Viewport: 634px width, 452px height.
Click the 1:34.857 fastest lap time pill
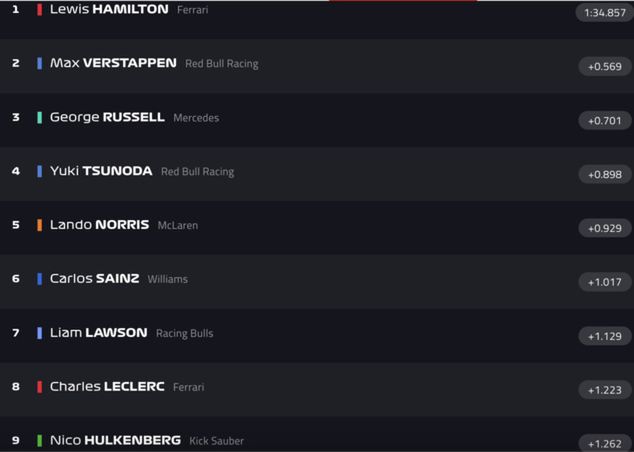click(x=604, y=13)
